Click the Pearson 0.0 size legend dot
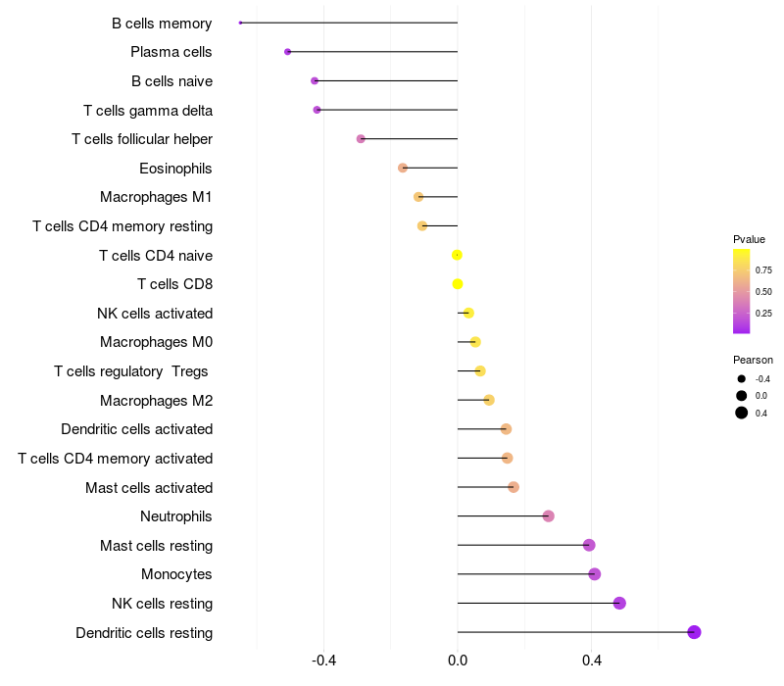This screenshot has height=686, width=784. click(x=742, y=396)
